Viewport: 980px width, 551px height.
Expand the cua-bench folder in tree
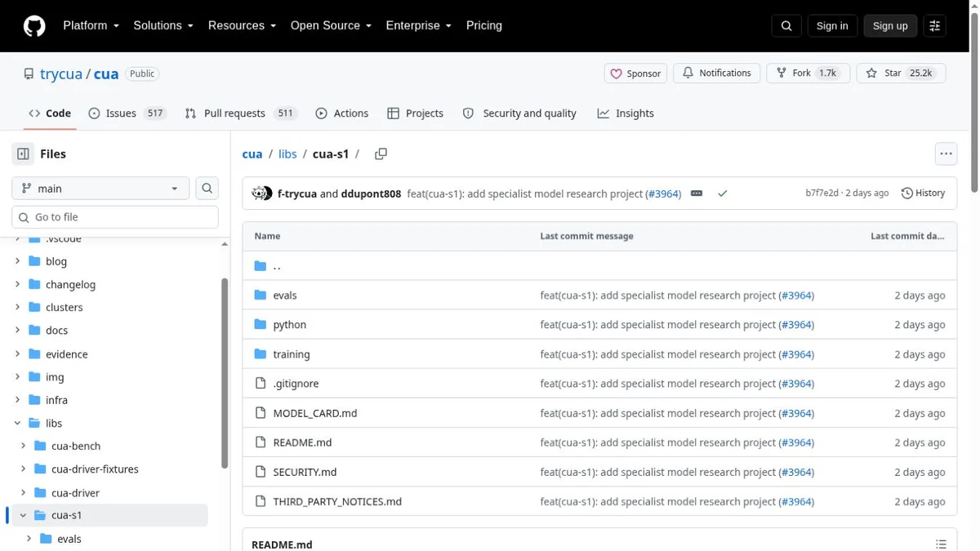[x=24, y=446]
